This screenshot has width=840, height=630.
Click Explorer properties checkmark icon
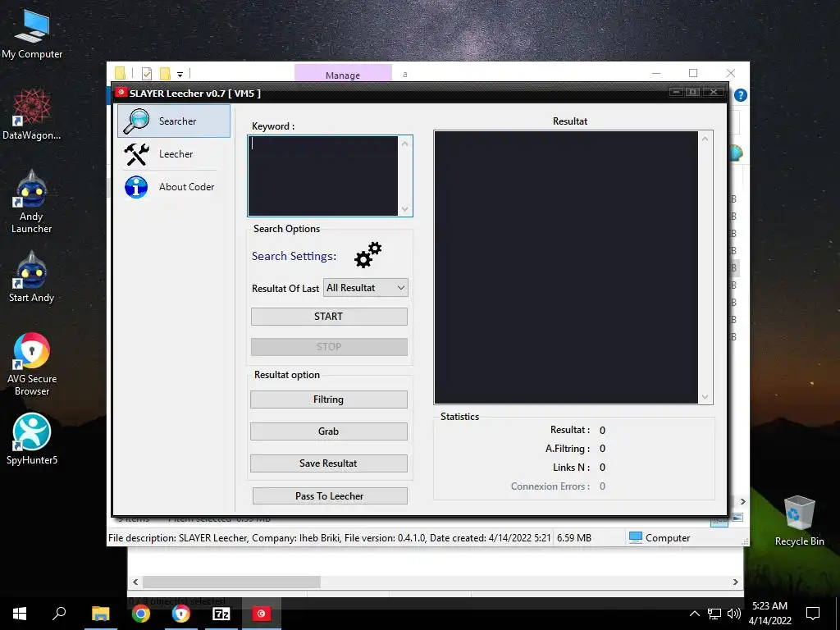147,73
